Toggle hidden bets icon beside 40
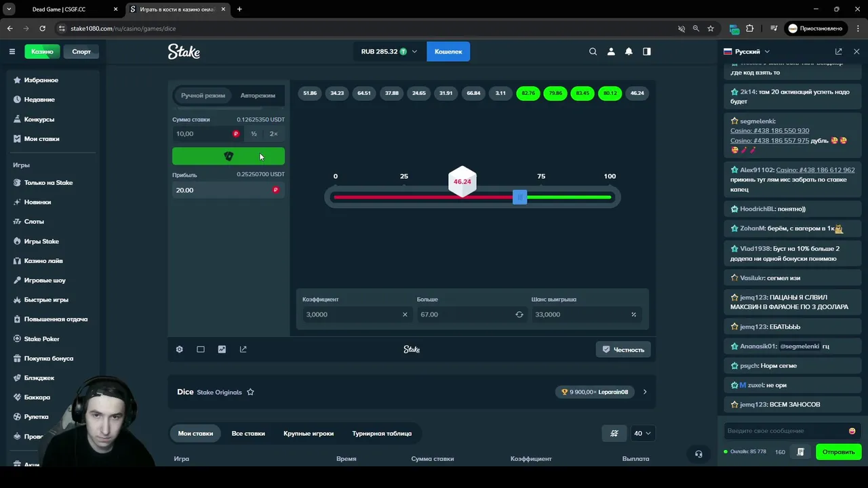Screen dimensions: 868x488 [614, 433]
